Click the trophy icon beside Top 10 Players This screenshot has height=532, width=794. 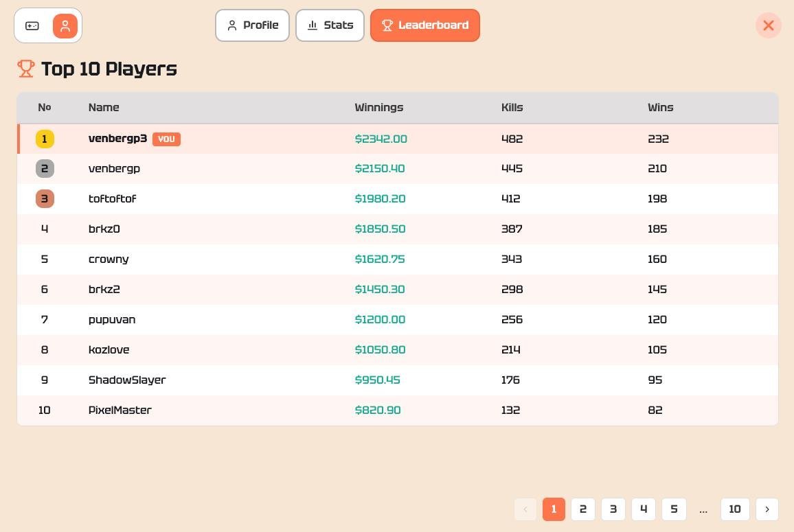26,69
